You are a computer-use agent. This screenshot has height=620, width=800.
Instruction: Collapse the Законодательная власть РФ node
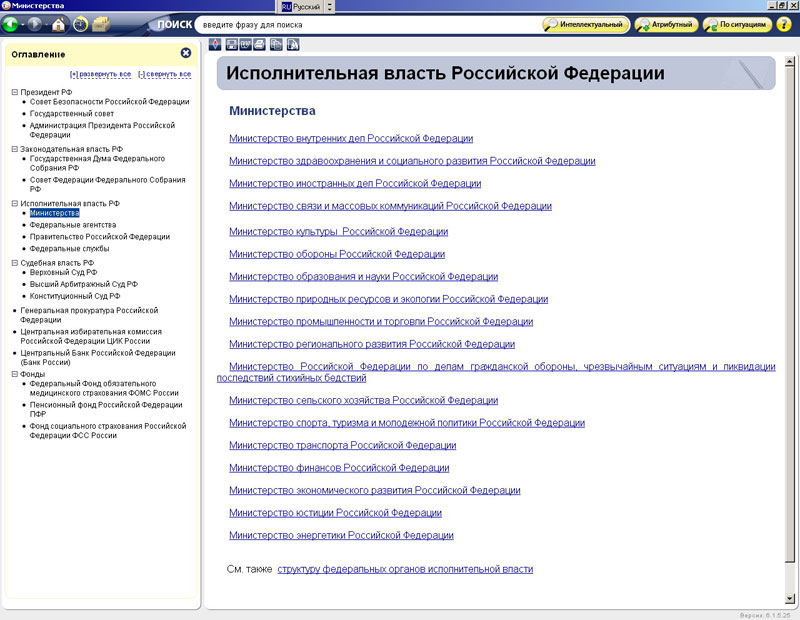pyautogui.click(x=15, y=149)
